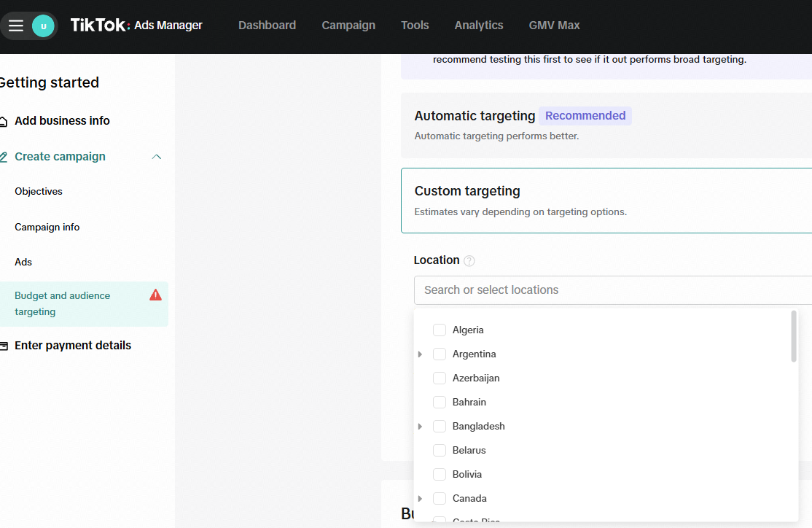Expand the Argentina regions arrow
The image size is (812, 528).
click(420, 354)
